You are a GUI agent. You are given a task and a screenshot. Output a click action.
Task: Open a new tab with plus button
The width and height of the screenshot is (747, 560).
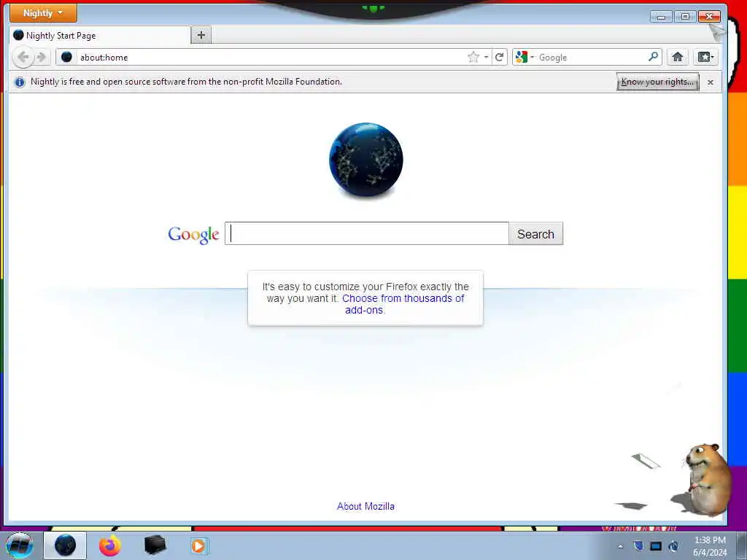pos(201,35)
